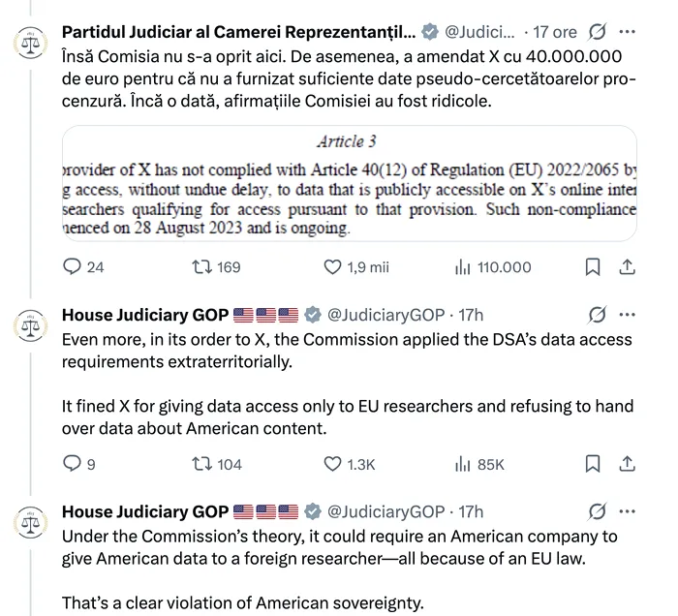Viewport: 678px width, 616px height.
Task: Share the second tweet about EU researchers
Action: pyautogui.click(x=626, y=465)
